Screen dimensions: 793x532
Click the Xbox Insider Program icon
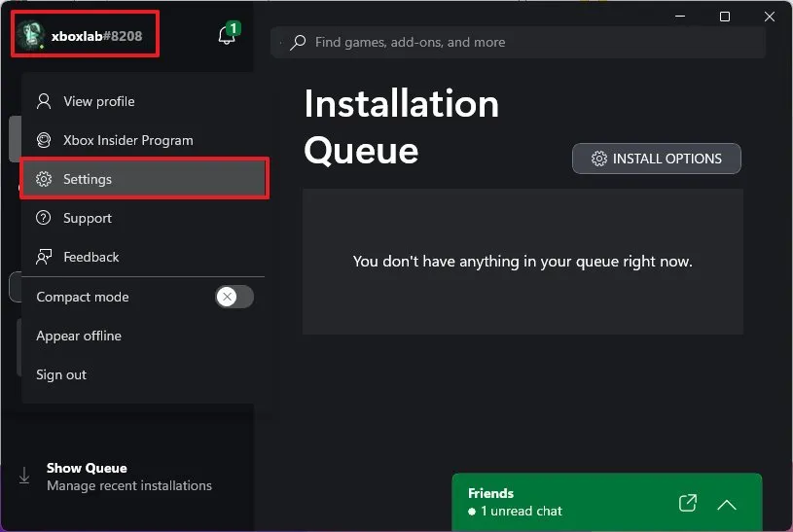(44, 140)
